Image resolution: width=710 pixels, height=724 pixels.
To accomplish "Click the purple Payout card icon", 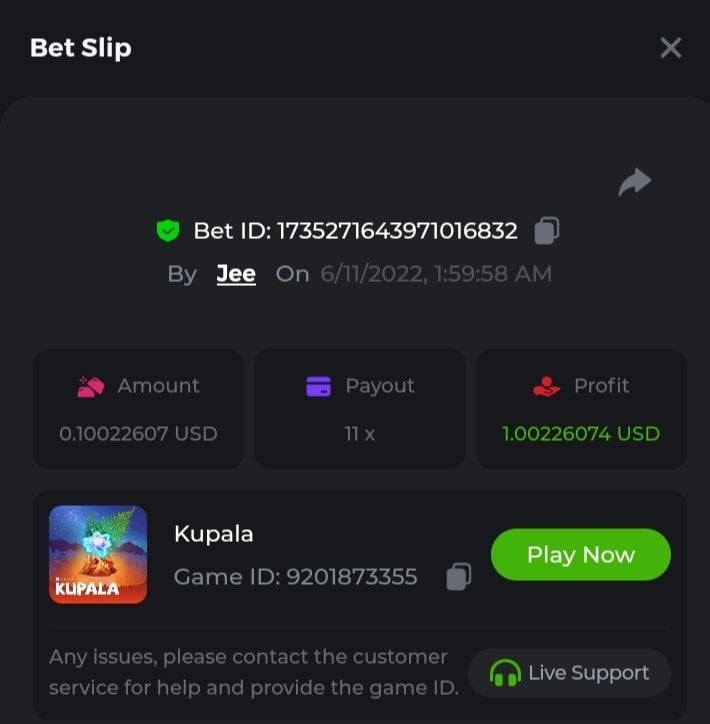I will [318, 386].
